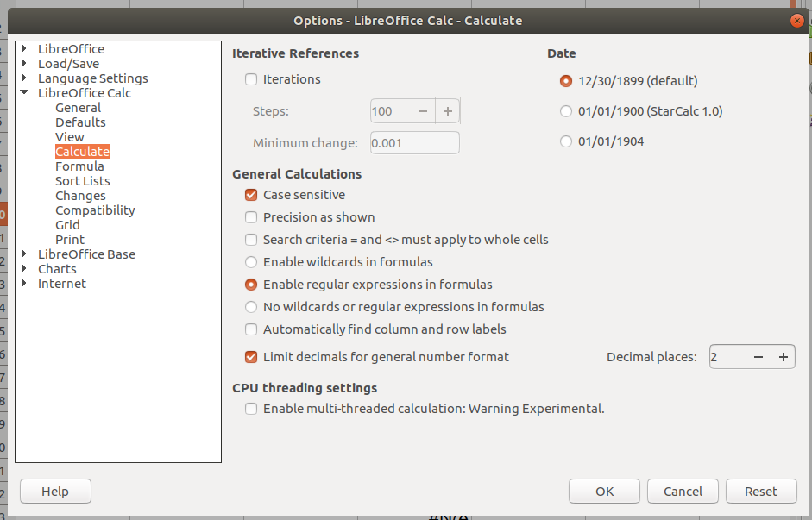Select Enable wildcards in formulas
This screenshot has height=520, width=812.
[x=251, y=262]
